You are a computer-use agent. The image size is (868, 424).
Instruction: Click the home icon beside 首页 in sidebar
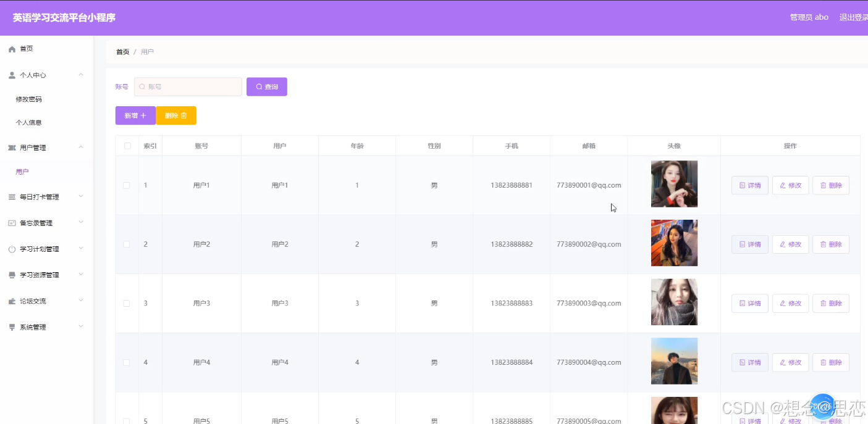tap(12, 49)
